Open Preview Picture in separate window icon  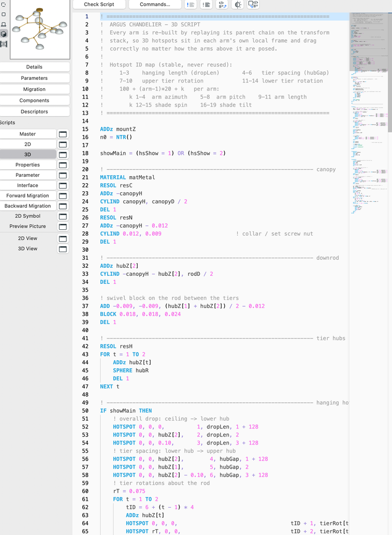pos(63,226)
